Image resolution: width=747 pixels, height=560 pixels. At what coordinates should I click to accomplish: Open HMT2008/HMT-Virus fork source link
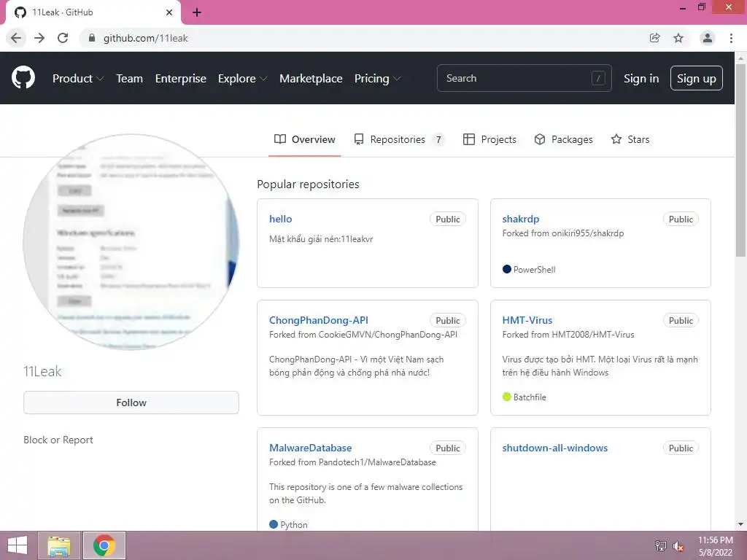pos(592,334)
